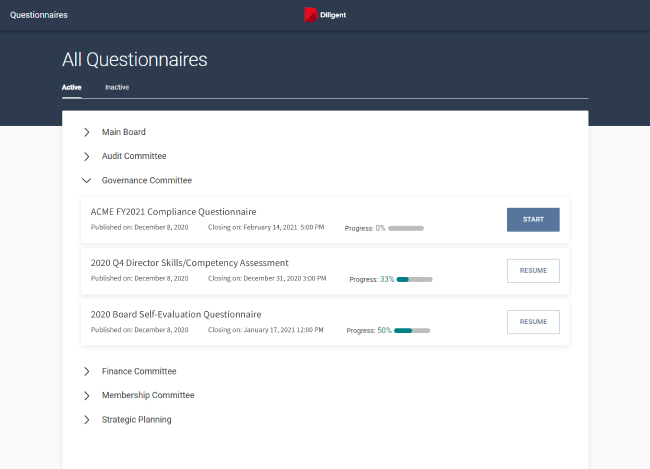Click the ACME FY2021 Compliance Questionnaire title
The width and height of the screenshot is (650, 469).
(173, 212)
